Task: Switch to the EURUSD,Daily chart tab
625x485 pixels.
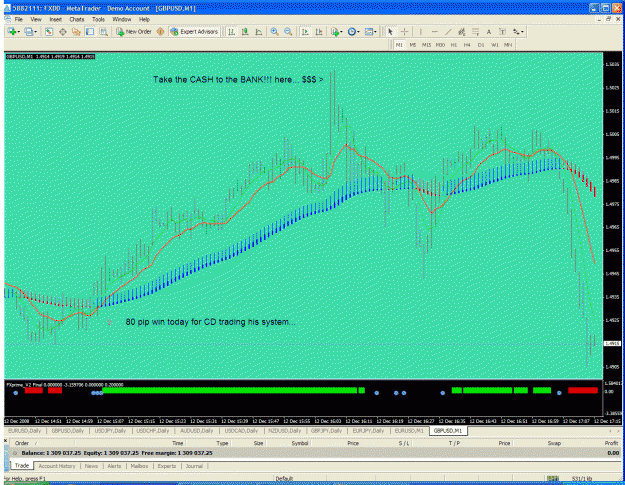Action: (x=25, y=431)
